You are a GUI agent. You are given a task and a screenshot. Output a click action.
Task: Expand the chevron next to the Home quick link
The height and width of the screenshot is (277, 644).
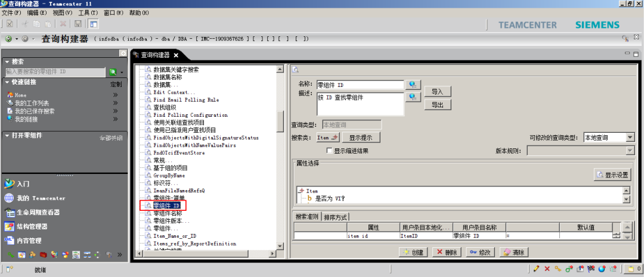pyautogui.click(x=116, y=95)
